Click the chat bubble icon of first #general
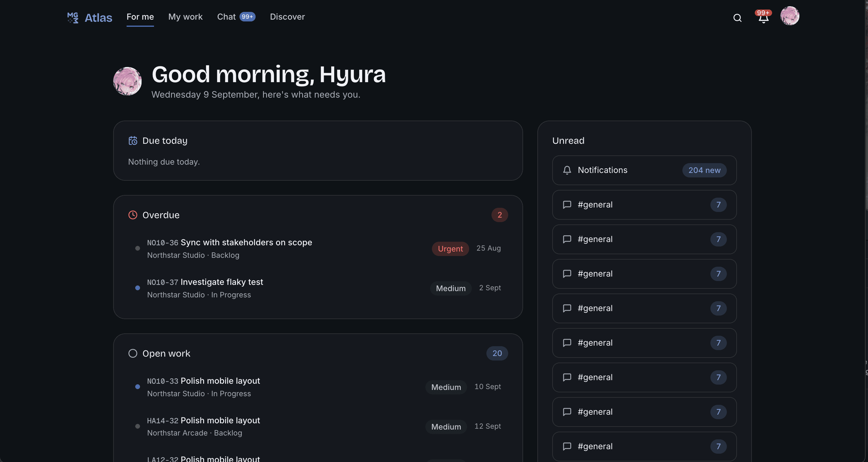This screenshot has width=868, height=462. [x=567, y=205]
